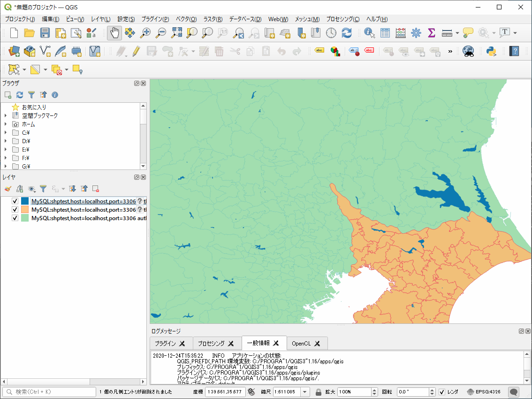Close the プロセシング log tab

coord(231,343)
